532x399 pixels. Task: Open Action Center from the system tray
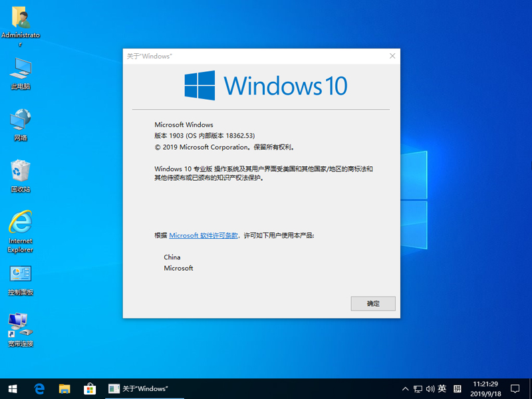(x=515, y=388)
